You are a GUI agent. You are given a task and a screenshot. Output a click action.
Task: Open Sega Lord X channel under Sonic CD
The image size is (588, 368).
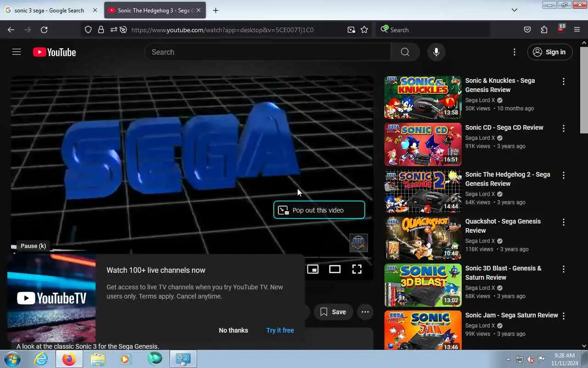[x=480, y=138]
